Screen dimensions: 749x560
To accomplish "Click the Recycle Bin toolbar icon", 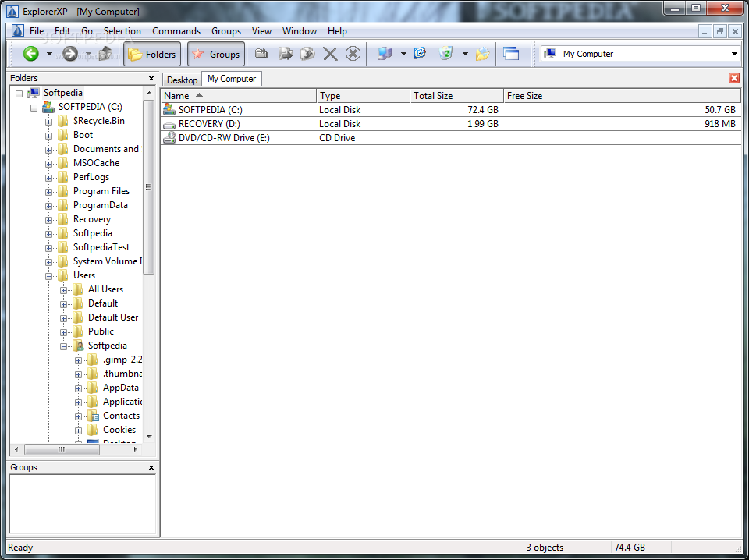I will 446,54.
